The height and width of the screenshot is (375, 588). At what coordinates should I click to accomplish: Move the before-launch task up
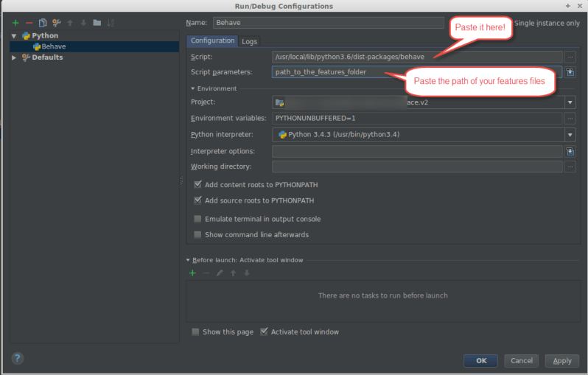pos(234,273)
